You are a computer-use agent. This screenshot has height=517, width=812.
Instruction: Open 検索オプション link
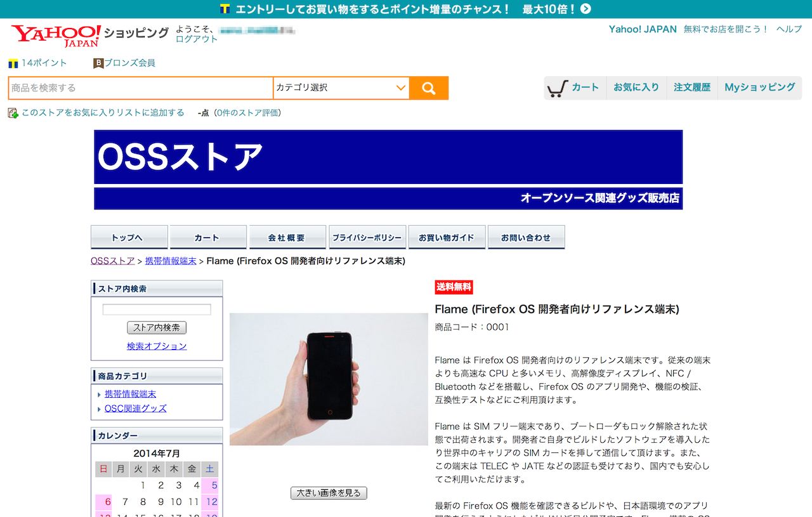click(x=157, y=346)
